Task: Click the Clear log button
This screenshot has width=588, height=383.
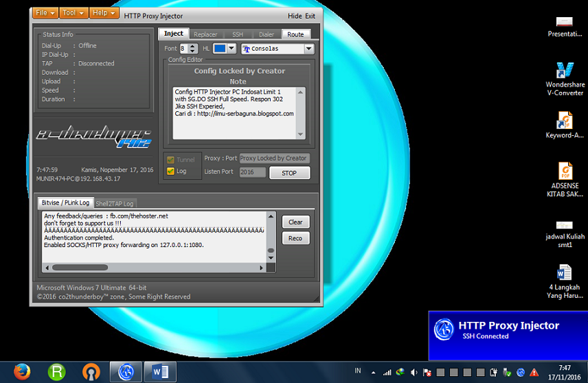Action: [x=295, y=222]
